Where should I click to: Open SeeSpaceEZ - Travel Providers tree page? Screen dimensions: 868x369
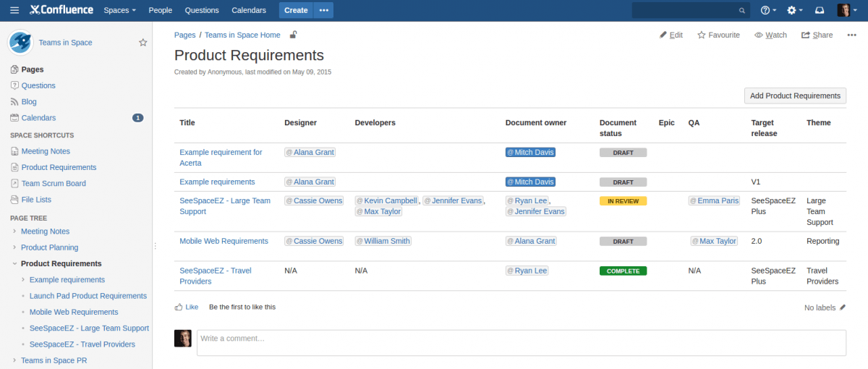point(82,344)
